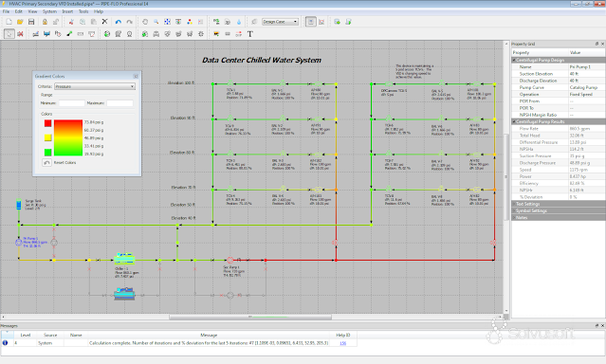Screen dimensions: 606x364
Task: Click the Reset Colors button
Action: coord(46,163)
